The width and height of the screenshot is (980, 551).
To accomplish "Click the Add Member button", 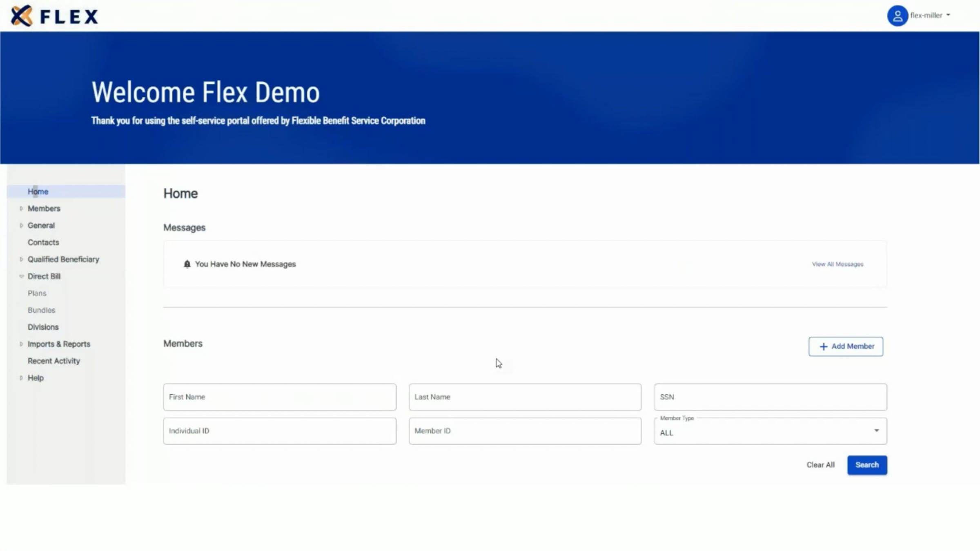I will [846, 347].
